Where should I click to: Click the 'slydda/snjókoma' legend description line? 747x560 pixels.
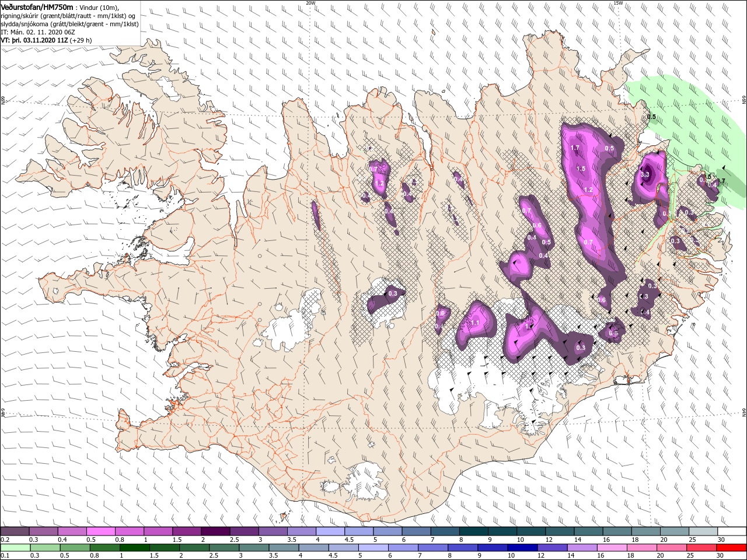coord(69,24)
